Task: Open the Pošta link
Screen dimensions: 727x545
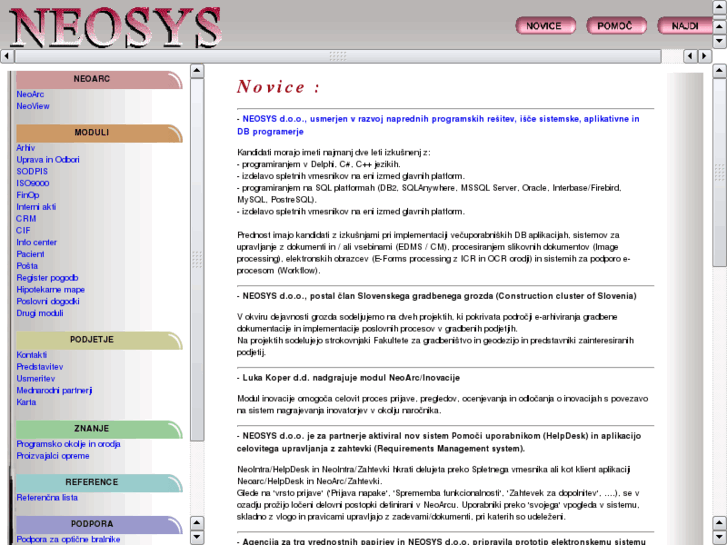Action: (27, 266)
